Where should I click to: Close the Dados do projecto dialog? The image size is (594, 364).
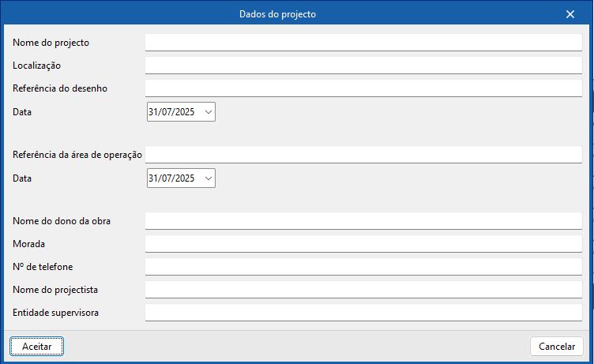pyautogui.click(x=570, y=13)
